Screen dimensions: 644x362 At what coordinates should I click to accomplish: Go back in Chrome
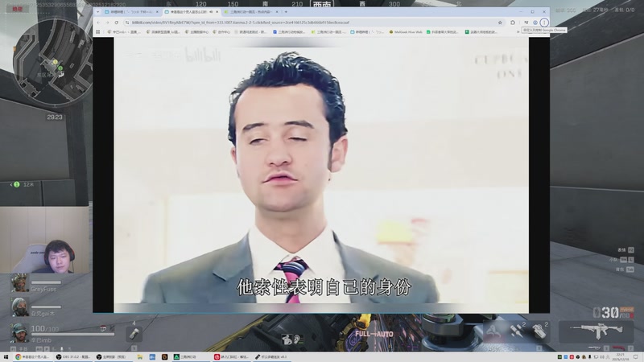tap(99, 23)
